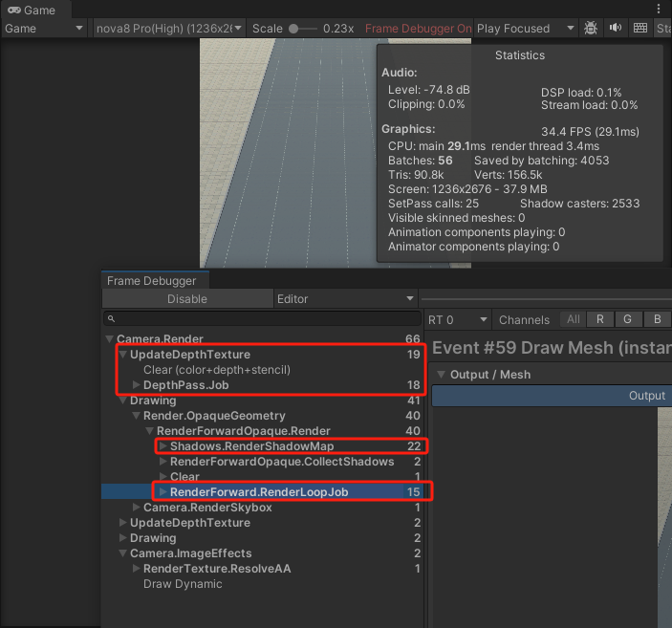This screenshot has width=672, height=628.
Task: Toggle the keyboard shortcuts icon in the Game toolbar
Action: pos(640,29)
